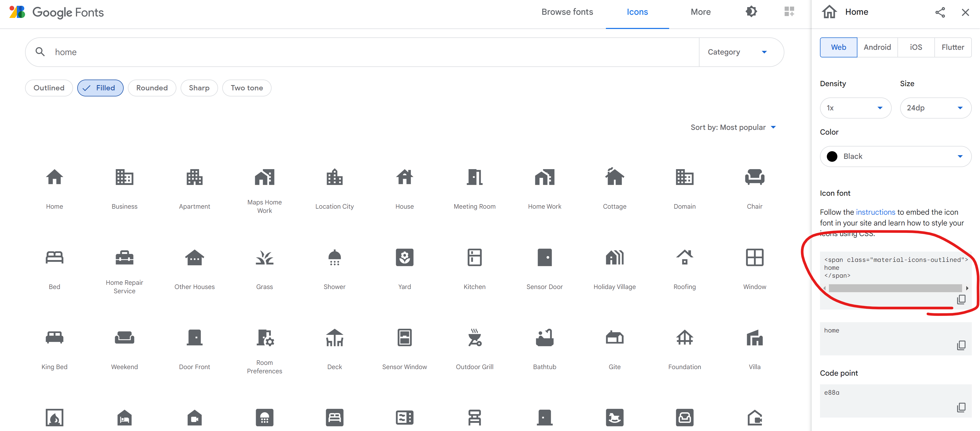Open the instructions link
This screenshot has width=980, height=431.
click(x=875, y=212)
